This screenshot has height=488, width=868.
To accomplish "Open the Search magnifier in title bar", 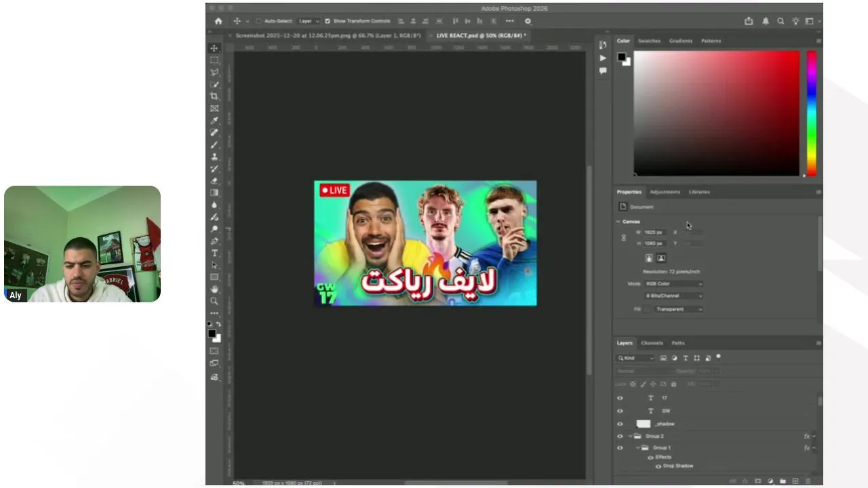I will pyautogui.click(x=781, y=21).
